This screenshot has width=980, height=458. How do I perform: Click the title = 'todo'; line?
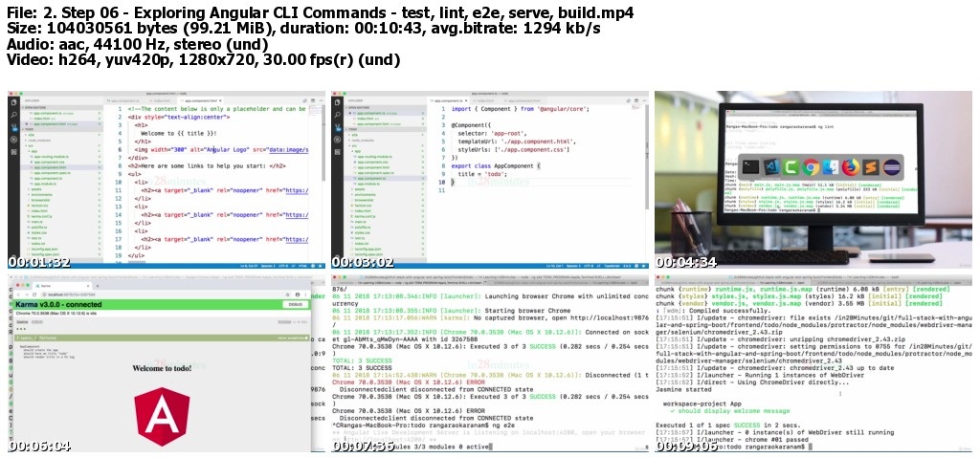click(x=483, y=174)
